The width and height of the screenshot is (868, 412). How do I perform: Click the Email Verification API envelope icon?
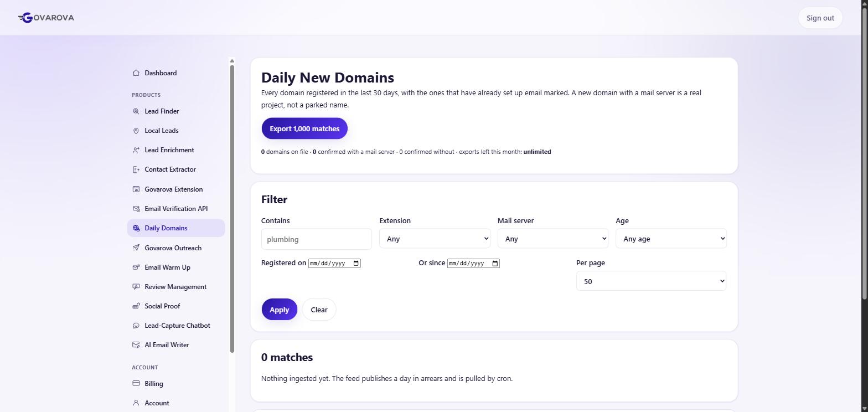[136, 209]
